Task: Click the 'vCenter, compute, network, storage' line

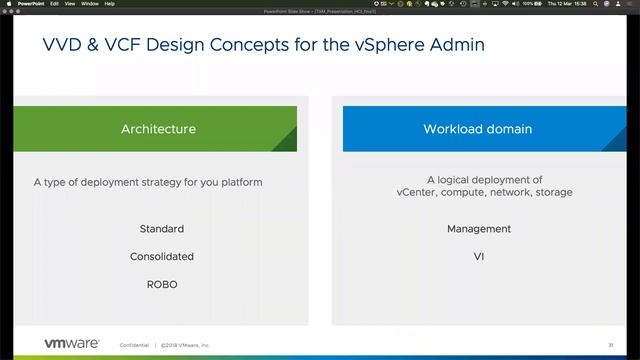Action: coord(484,192)
